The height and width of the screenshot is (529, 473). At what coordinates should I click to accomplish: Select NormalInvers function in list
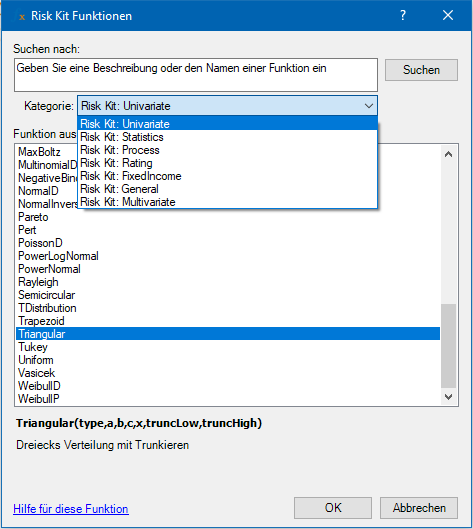(x=47, y=204)
